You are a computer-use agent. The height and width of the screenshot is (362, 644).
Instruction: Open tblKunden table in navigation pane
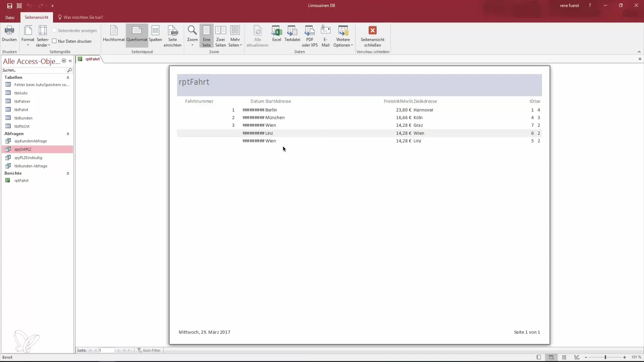pyautogui.click(x=23, y=118)
